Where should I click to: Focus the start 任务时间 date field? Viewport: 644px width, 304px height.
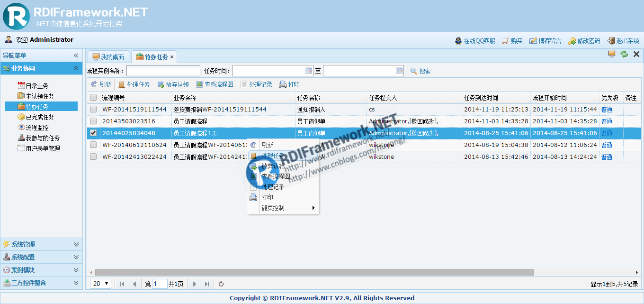[x=268, y=71]
